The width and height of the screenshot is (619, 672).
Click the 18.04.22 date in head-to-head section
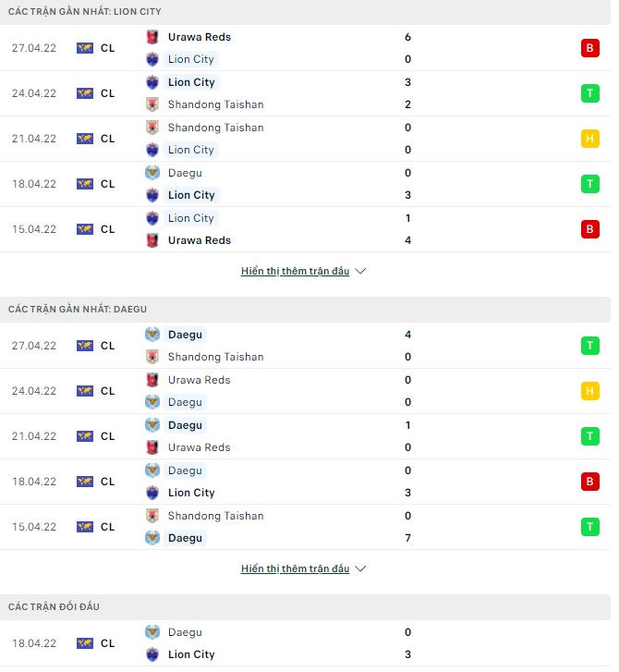35,643
